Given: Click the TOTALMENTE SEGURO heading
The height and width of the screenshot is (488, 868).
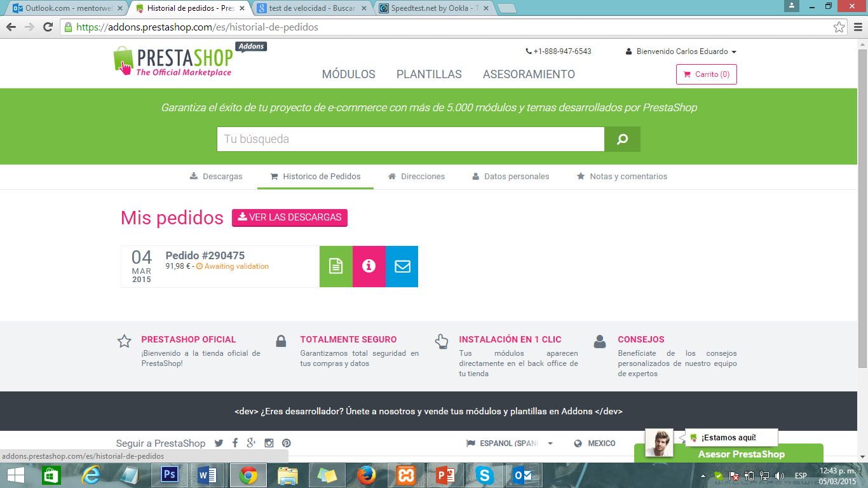Looking at the screenshot, I should (348, 339).
